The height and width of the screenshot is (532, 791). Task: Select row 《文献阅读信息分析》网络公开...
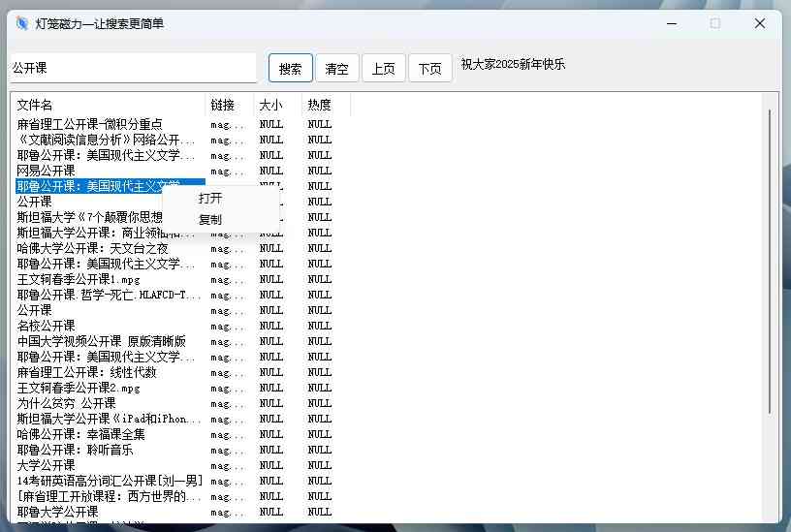tap(106, 140)
